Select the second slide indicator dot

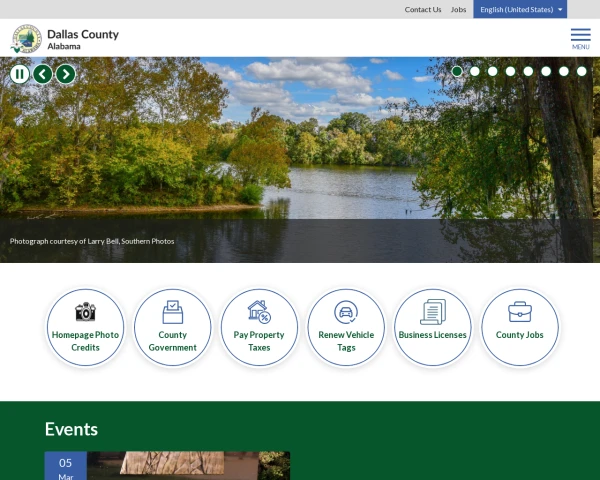tap(475, 71)
